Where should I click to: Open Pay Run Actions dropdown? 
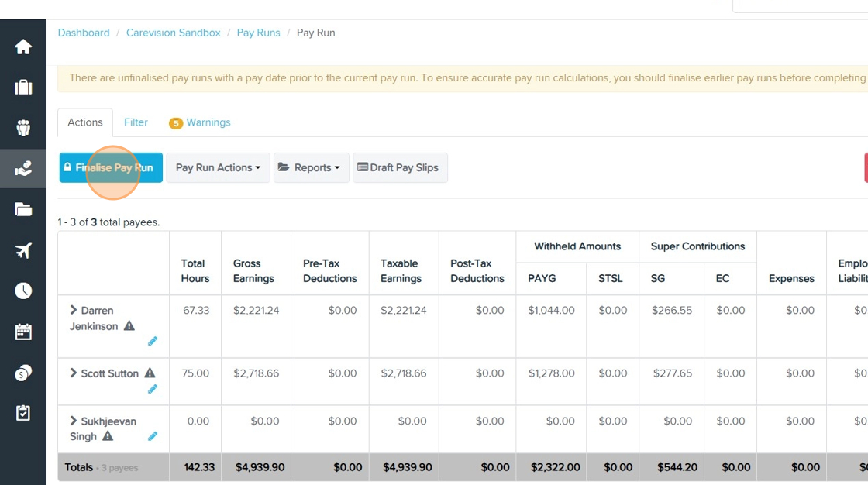[x=218, y=168]
